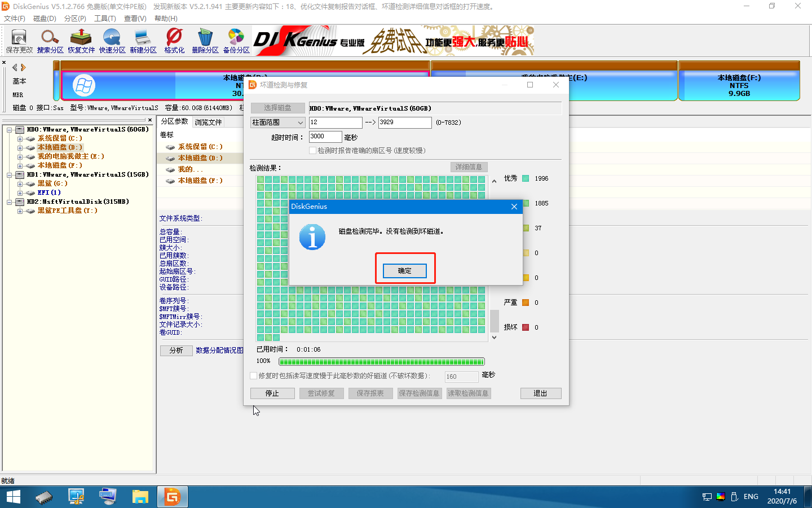Expand EFI(1) tree node

(x=20, y=193)
